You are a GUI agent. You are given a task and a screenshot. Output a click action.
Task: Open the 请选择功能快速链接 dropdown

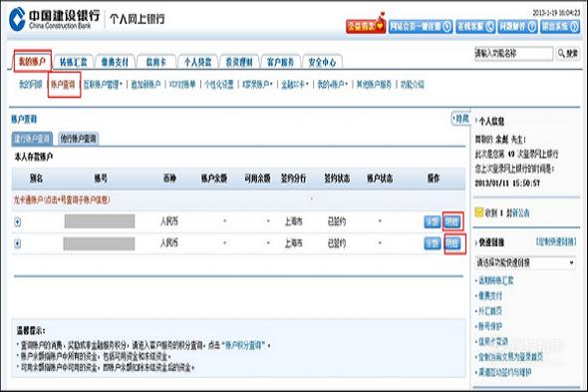pyautogui.click(x=525, y=262)
